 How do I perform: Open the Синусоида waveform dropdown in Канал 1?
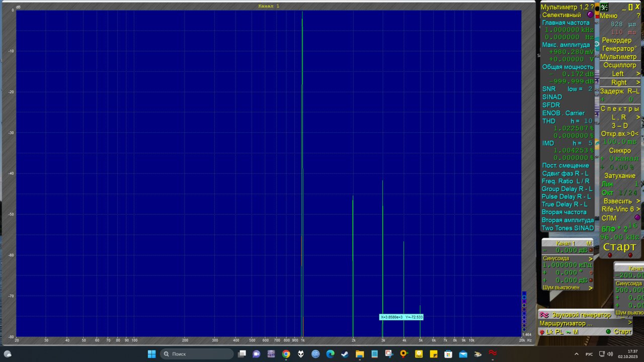[x=591, y=258]
